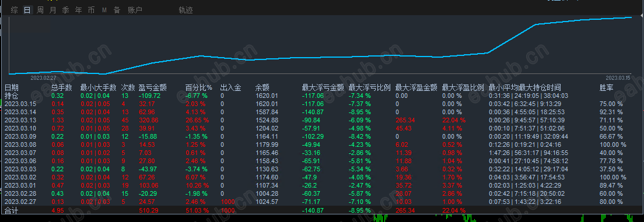The image size is (644, 222).
Task: Click the 百分比% column header
Action: click(x=199, y=87)
